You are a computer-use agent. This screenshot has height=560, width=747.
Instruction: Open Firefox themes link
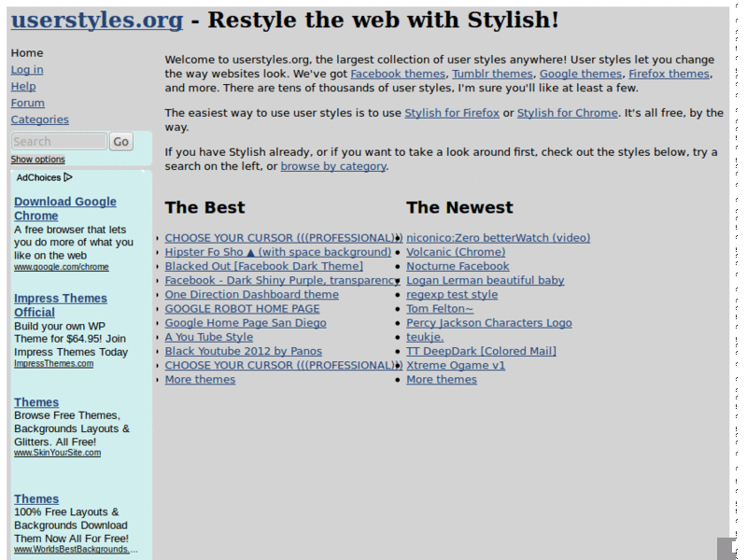pyautogui.click(x=669, y=74)
